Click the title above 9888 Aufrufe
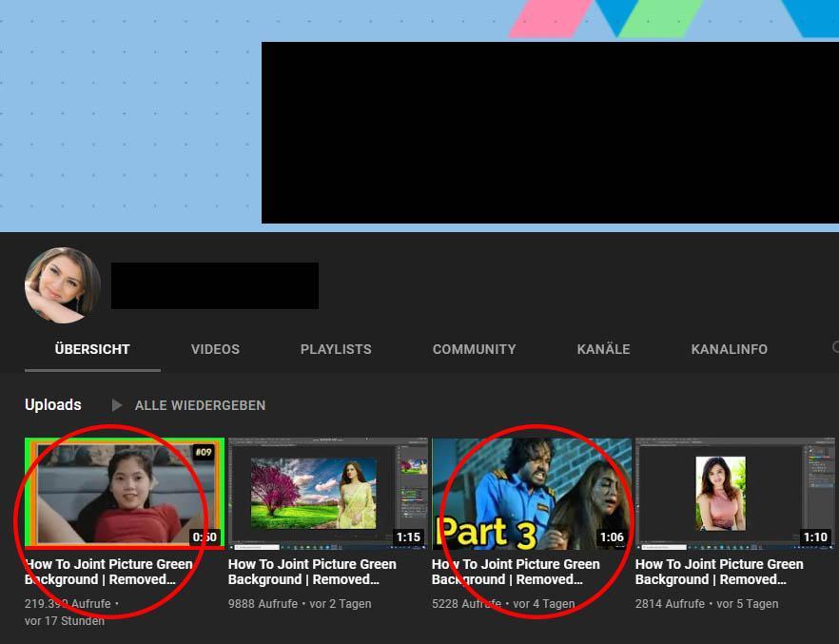The width and height of the screenshot is (839, 644). tap(312, 572)
